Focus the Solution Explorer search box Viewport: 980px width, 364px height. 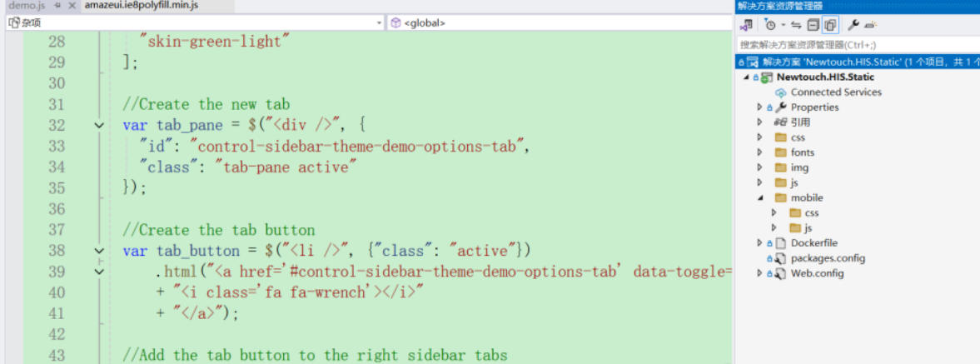(857, 45)
